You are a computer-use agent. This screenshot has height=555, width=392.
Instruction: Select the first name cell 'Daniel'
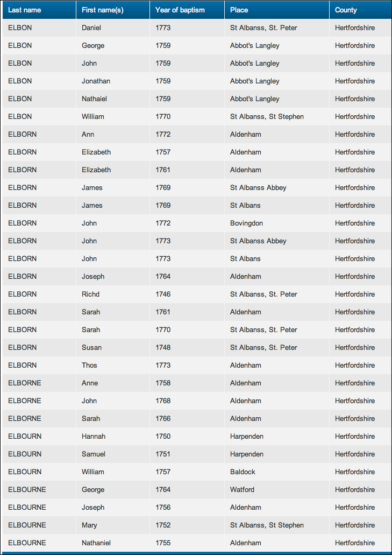point(91,28)
